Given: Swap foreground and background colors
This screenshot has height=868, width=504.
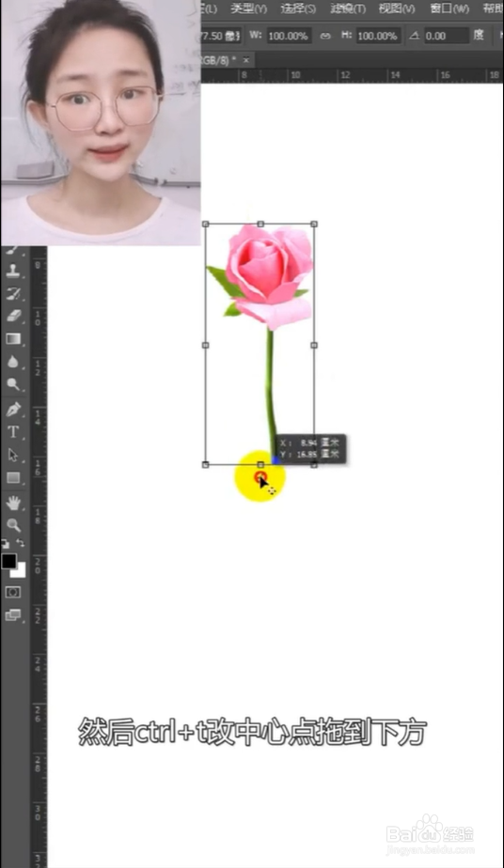Looking at the screenshot, I should tap(21, 543).
